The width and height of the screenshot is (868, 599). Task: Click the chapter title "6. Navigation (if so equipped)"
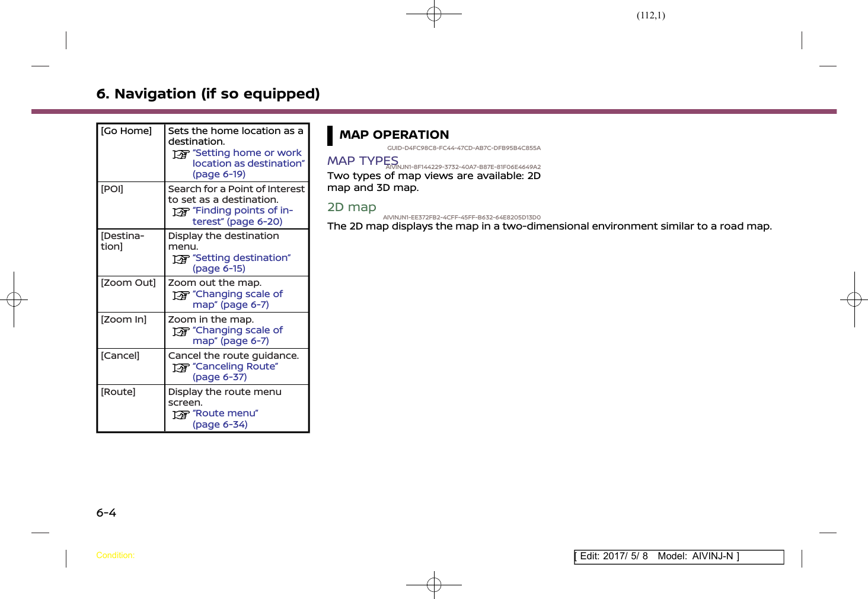[208, 94]
